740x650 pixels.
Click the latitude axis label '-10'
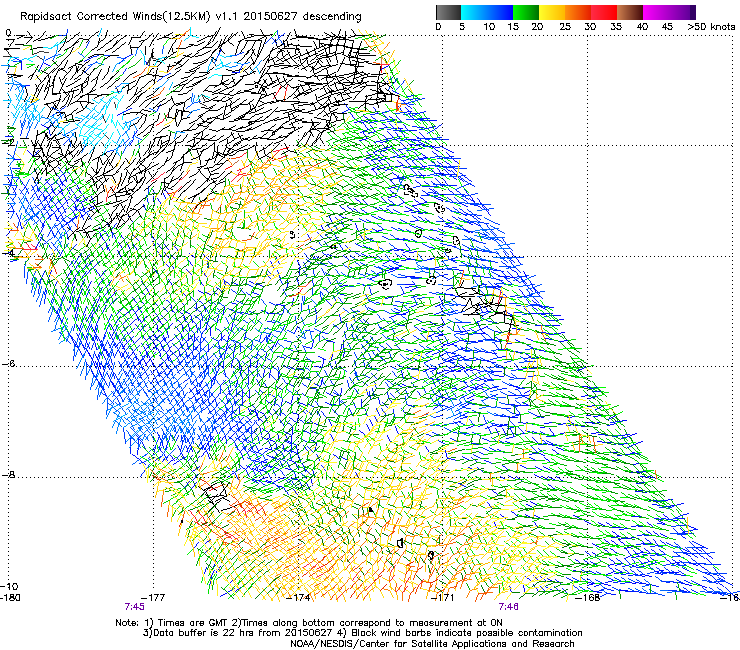10,586
